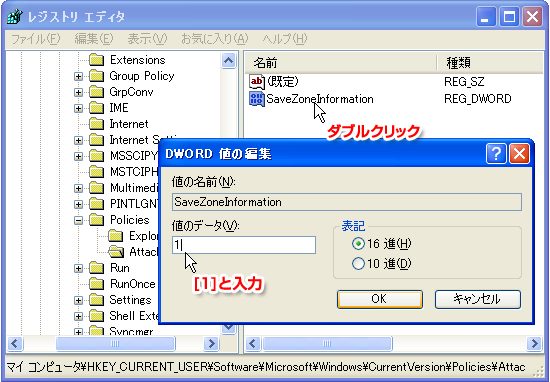The height and width of the screenshot is (382, 550).
Task: Click the Extensions folder icon
Action: 96,60
